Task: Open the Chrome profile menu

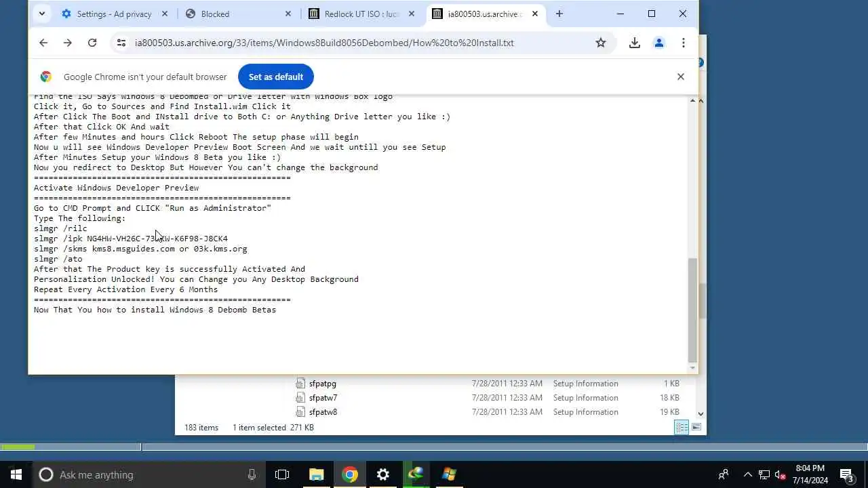Action: tap(659, 43)
